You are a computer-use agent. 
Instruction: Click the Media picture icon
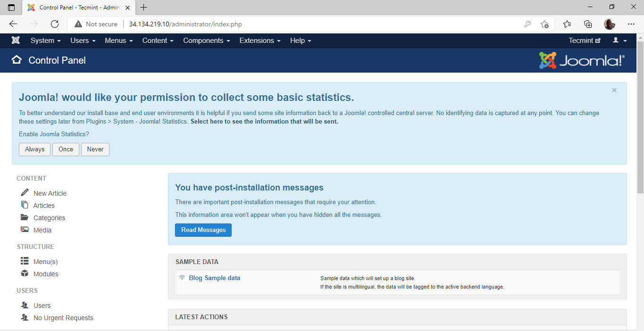coord(25,230)
